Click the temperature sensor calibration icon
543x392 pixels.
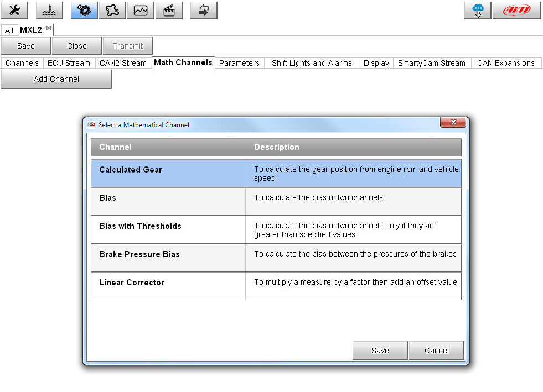[x=49, y=11]
